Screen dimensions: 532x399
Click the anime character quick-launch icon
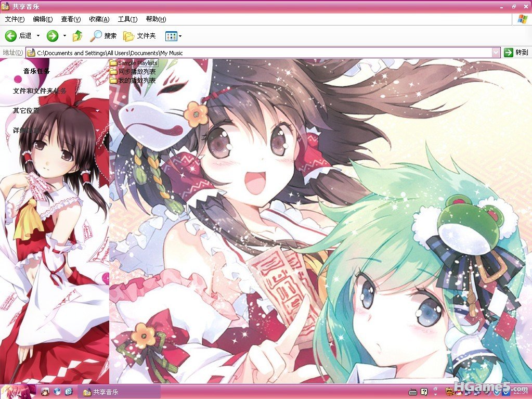tap(45, 392)
